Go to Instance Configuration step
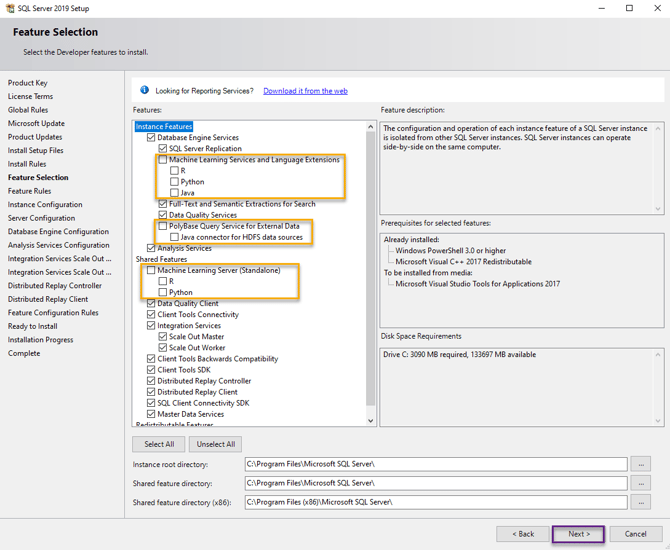The height and width of the screenshot is (550, 670). click(x=45, y=204)
